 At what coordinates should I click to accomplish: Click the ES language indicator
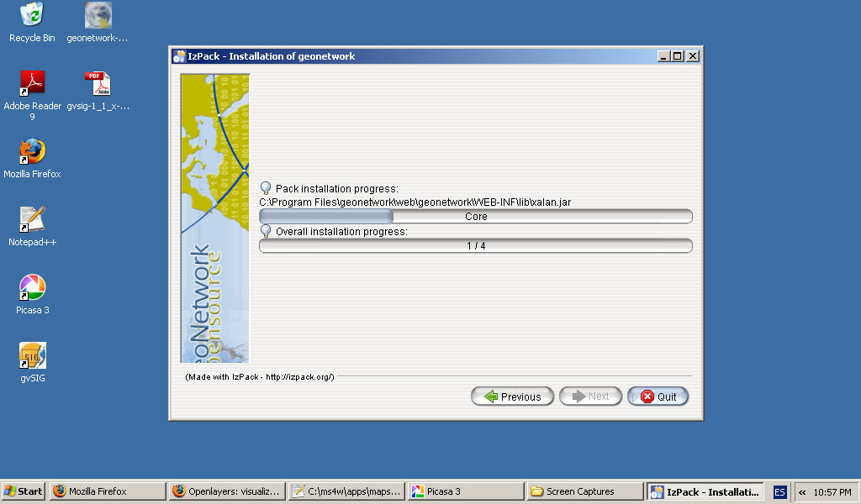point(779,491)
